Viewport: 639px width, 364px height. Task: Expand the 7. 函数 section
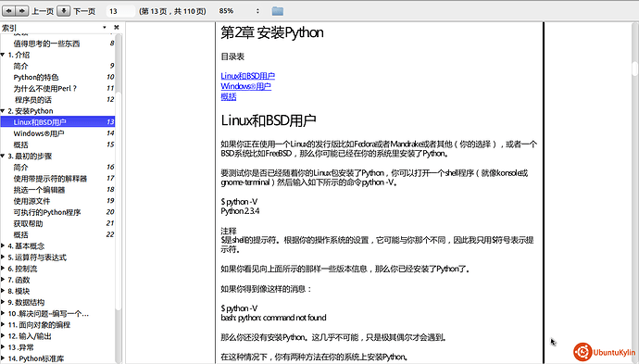coord(3,280)
